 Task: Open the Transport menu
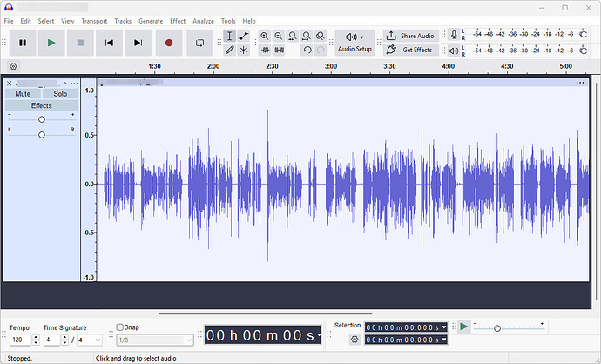94,21
